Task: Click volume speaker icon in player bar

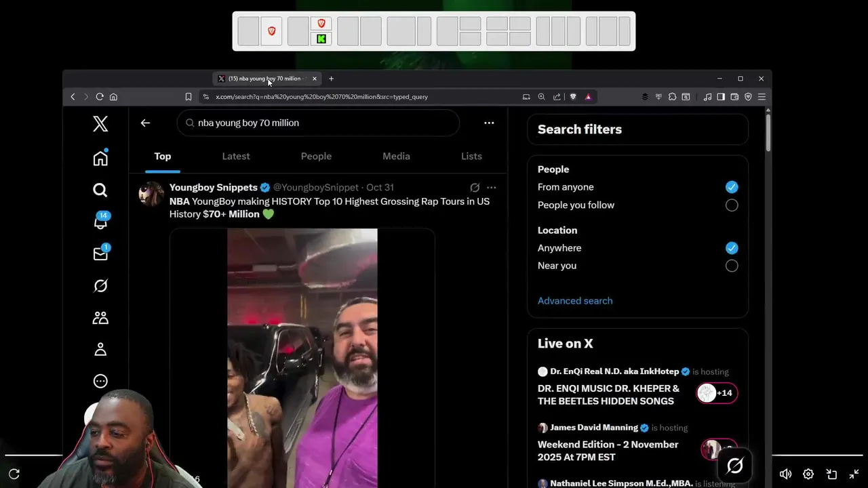Action: [785, 474]
